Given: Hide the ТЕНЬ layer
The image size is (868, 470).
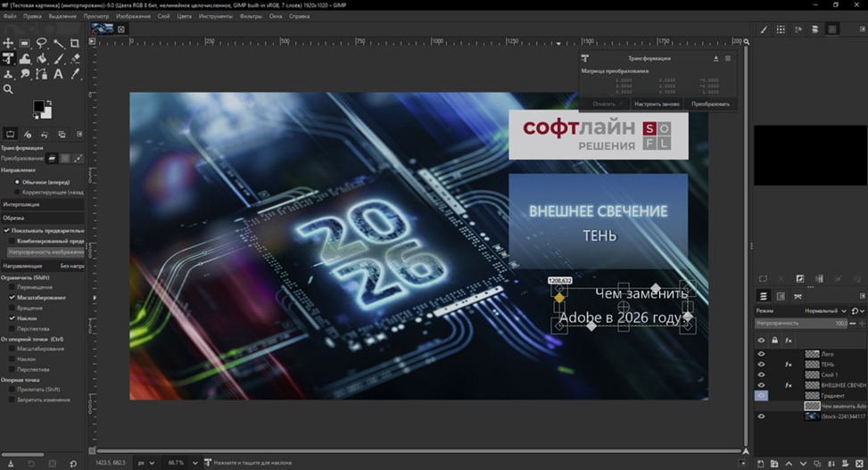Looking at the screenshot, I should click(761, 364).
